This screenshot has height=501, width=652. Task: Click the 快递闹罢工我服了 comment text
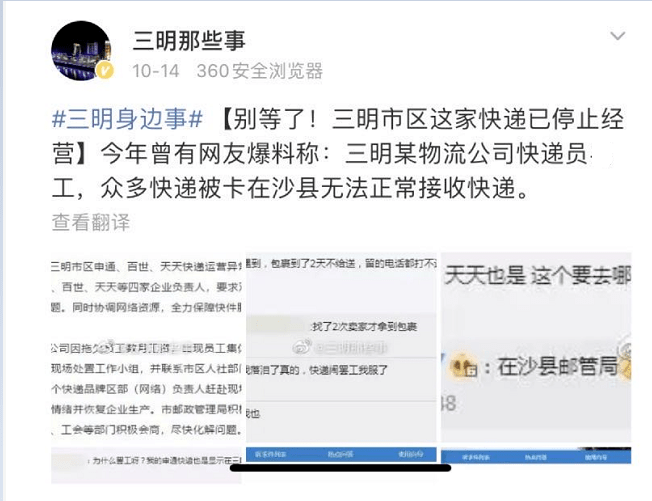point(349,370)
